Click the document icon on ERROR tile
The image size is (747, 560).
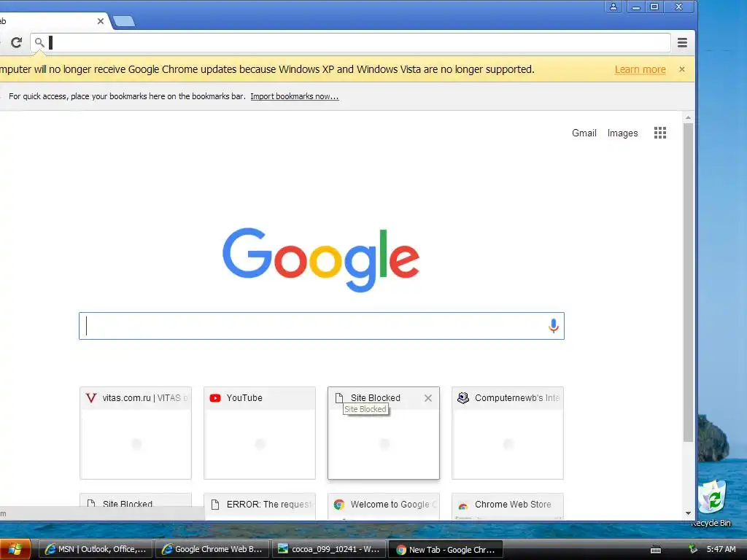pyautogui.click(x=215, y=505)
